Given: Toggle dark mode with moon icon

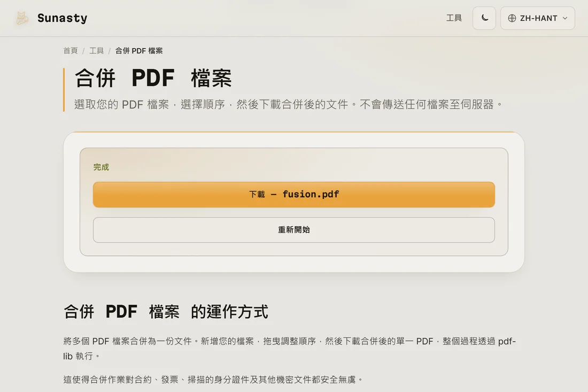Looking at the screenshot, I should [484, 18].
